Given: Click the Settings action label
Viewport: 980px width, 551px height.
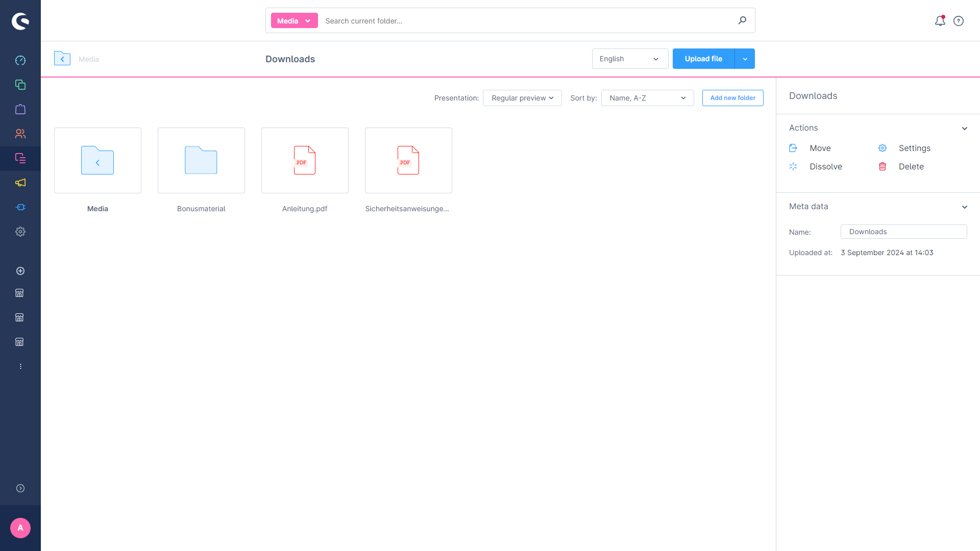Looking at the screenshot, I should click(914, 148).
